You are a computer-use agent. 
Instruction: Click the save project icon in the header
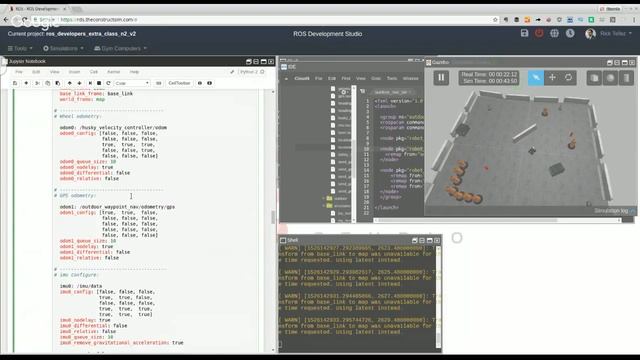524,33
